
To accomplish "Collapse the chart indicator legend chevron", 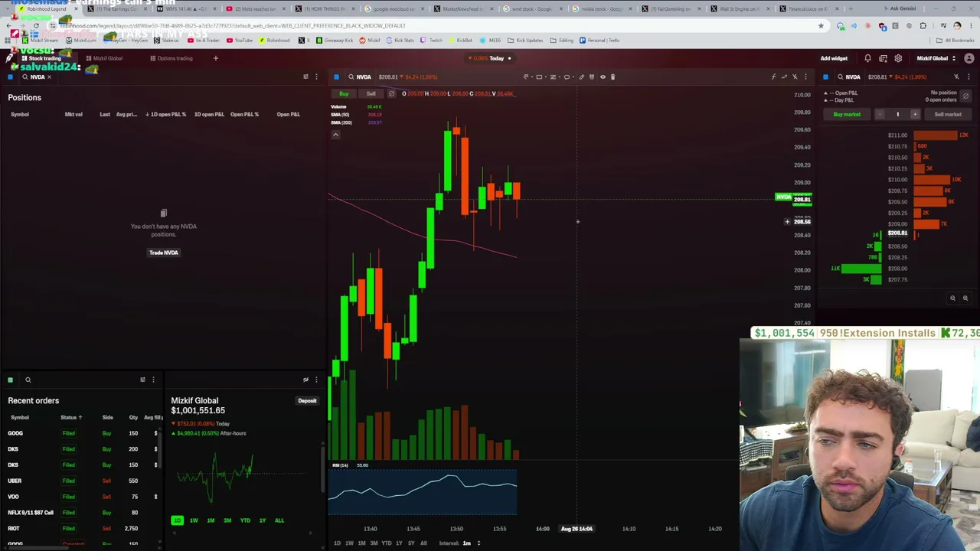I will pos(335,135).
